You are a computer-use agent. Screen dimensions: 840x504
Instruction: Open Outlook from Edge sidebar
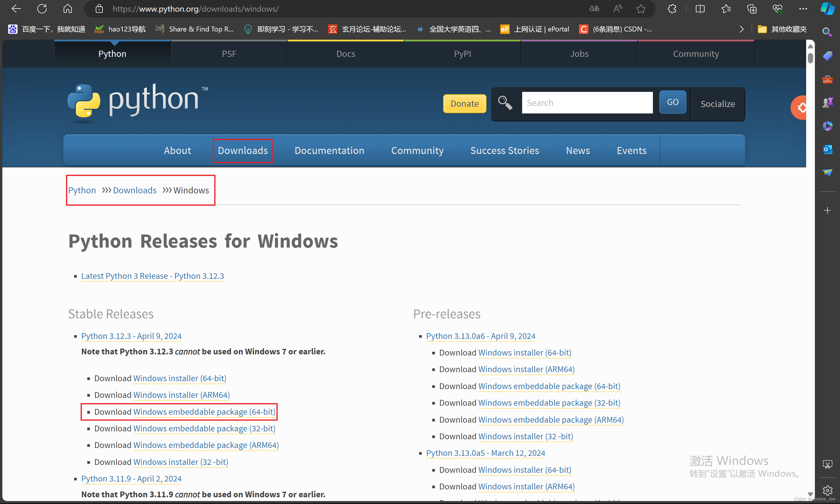827,149
